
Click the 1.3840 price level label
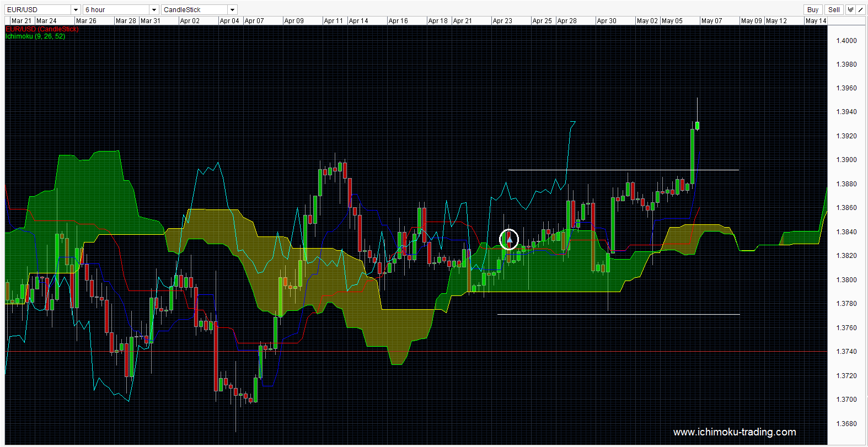(846, 231)
